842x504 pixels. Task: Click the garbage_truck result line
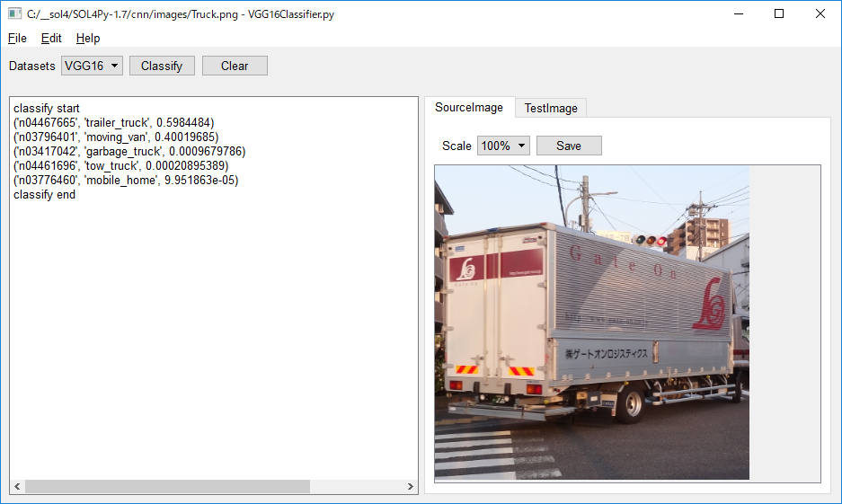(x=129, y=151)
